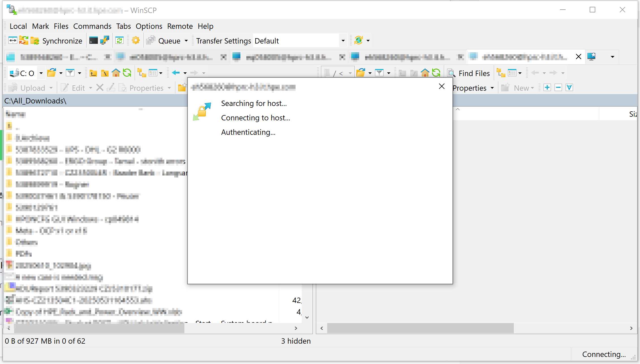Open the local drive C: selector

(x=41, y=73)
